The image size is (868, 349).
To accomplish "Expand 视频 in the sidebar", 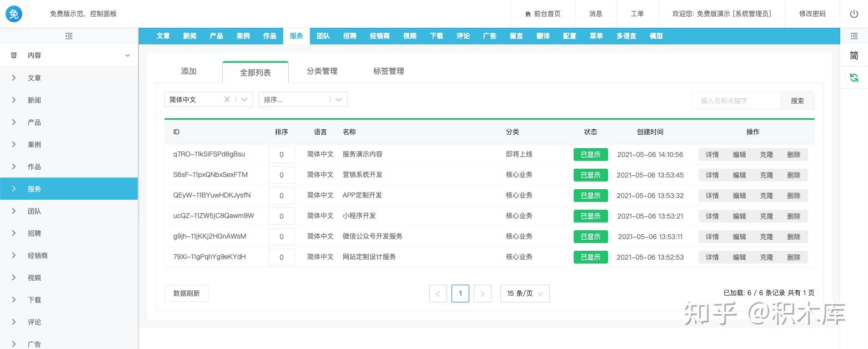I will point(69,277).
